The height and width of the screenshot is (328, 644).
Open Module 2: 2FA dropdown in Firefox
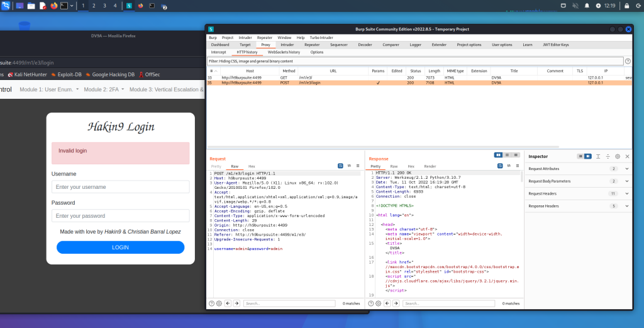(x=104, y=89)
